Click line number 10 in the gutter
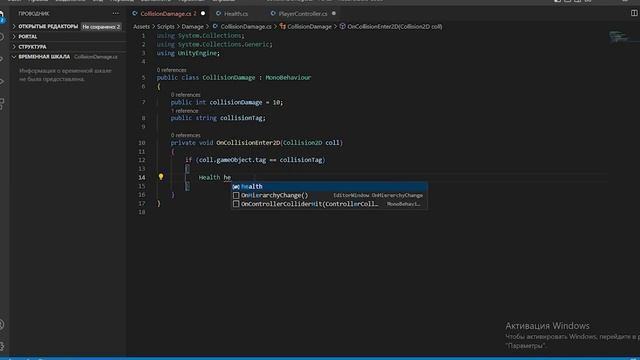Viewport: 640px width, 360px height. (x=142, y=143)
